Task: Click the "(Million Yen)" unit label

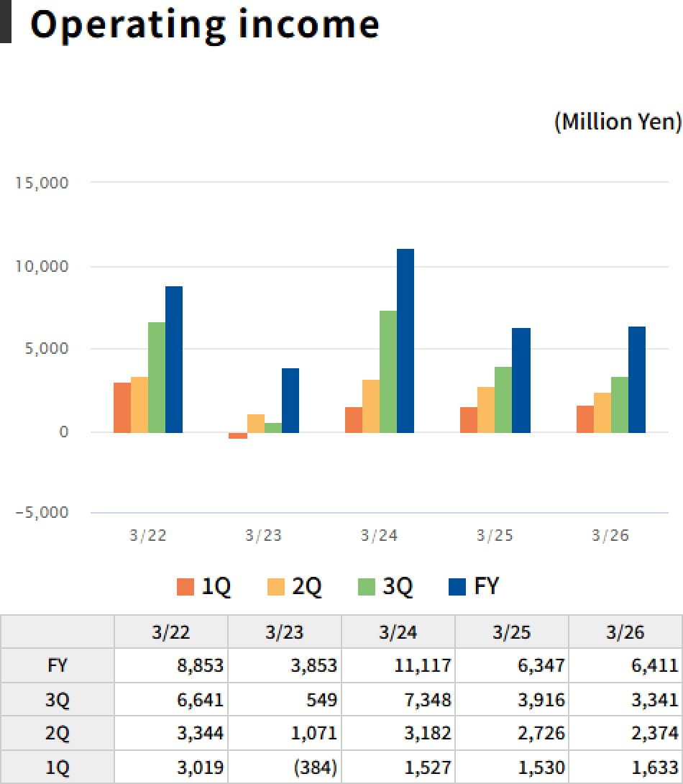Action: tap(618, 122)
